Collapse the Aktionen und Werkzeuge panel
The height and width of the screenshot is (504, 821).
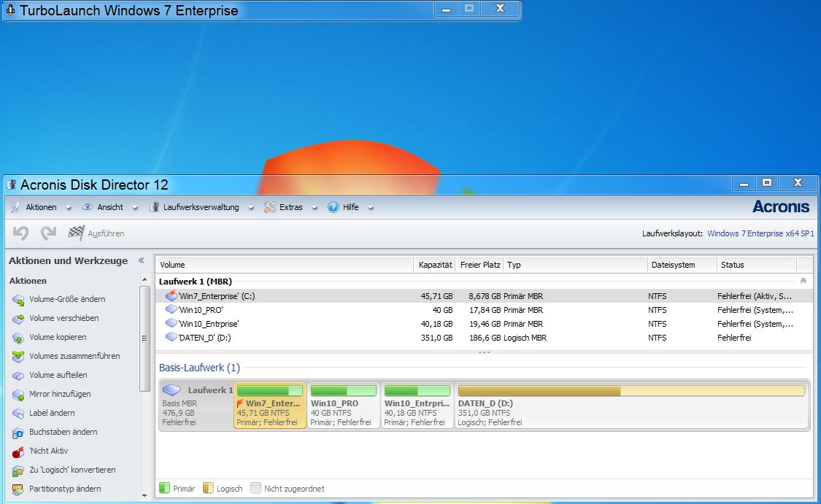coord(142,260)
